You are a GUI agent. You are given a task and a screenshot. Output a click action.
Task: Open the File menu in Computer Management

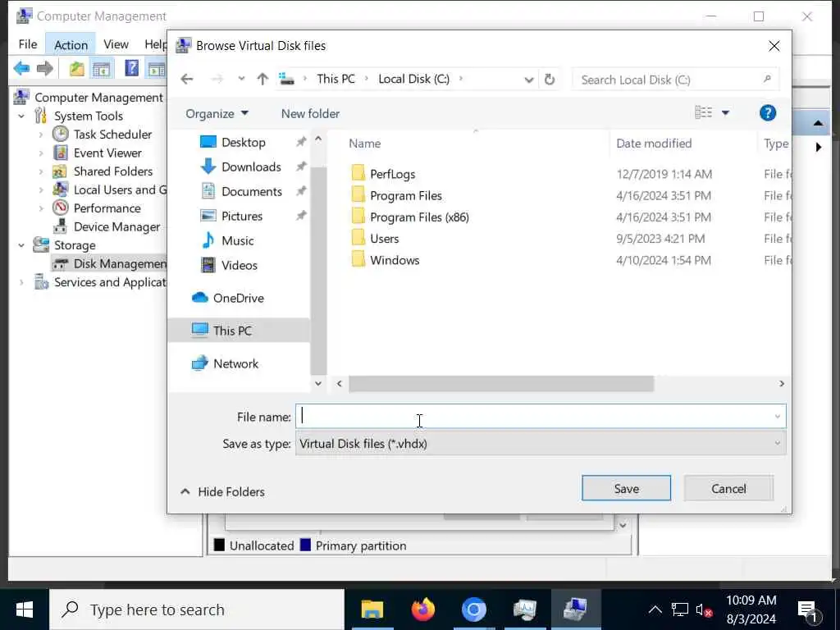click(x=27, y=44)
